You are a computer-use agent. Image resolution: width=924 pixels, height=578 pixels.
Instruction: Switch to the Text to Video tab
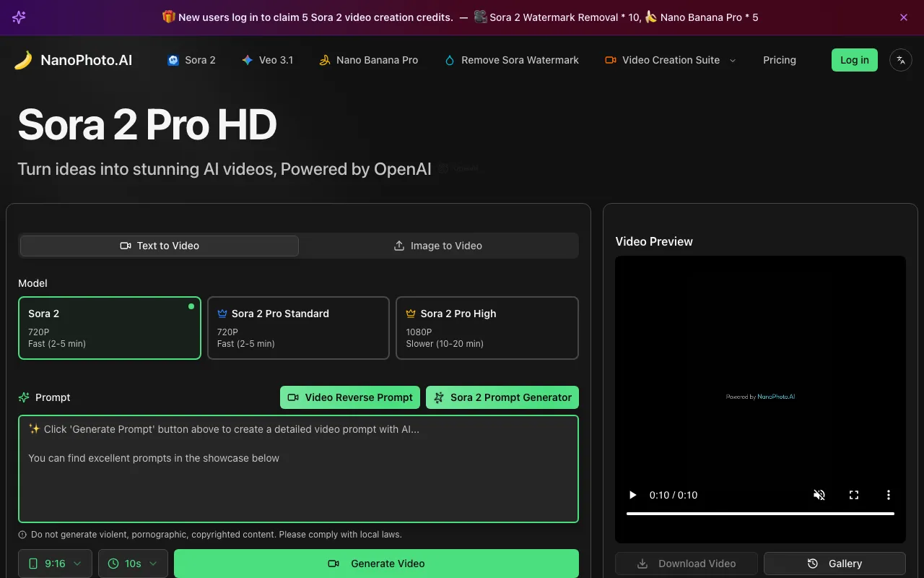click(x=160, y=246)
